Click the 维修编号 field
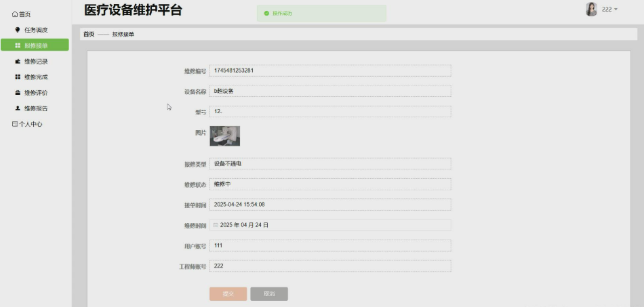This screenshot has height=307, width=644. point(330,70)
